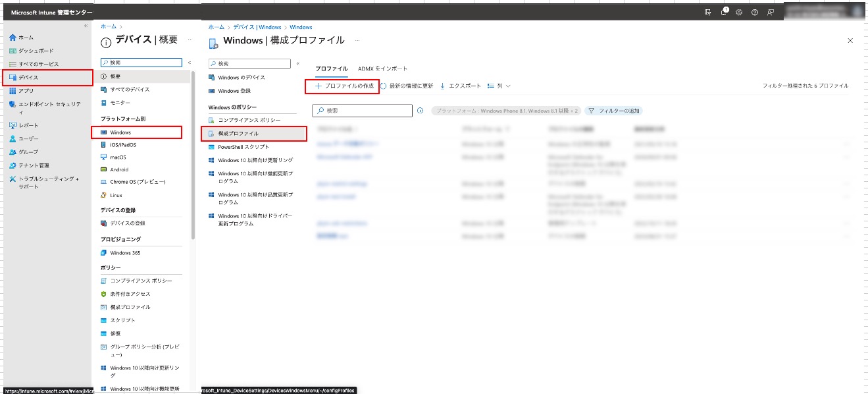Open Windows 10 以降向け品質更新プログラム item
868x394 pixels.
coord(251,198)
